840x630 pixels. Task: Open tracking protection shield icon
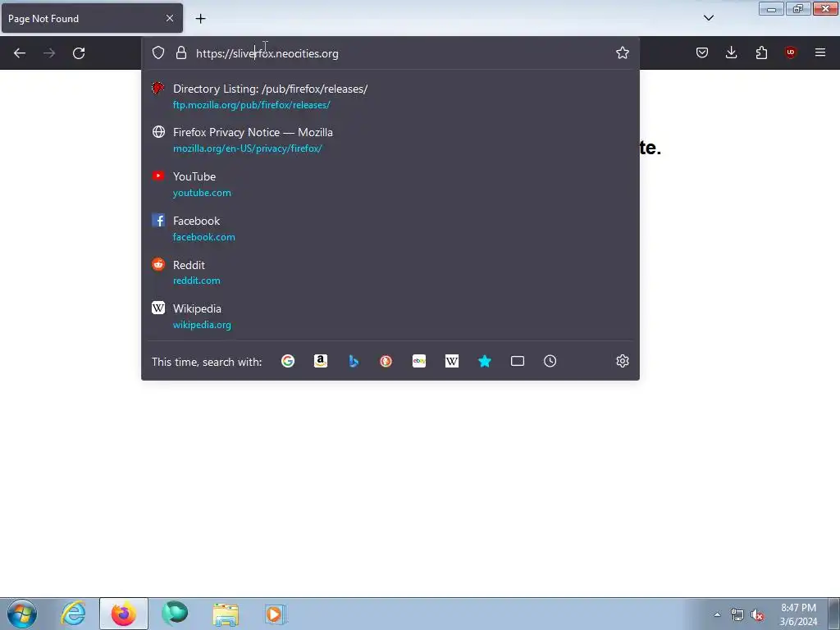[158, 52]
